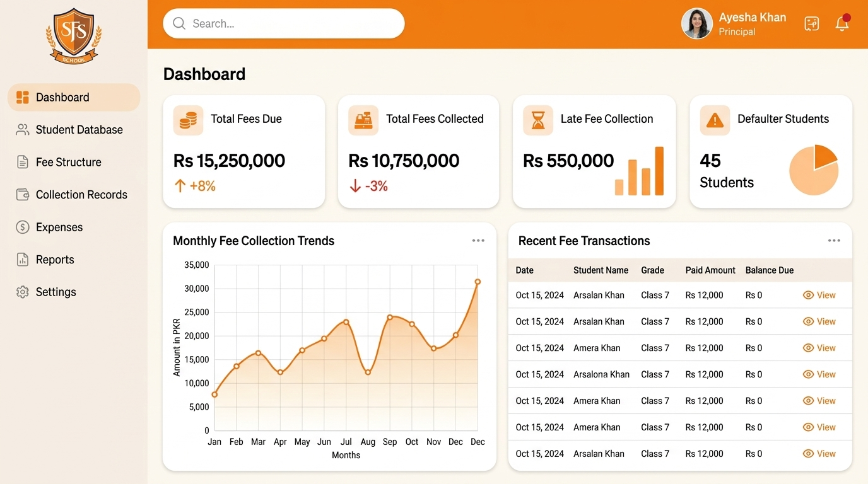View the Arsalona Khan transaction
This screenshot has width=868, height=484.
click(819, 374)
